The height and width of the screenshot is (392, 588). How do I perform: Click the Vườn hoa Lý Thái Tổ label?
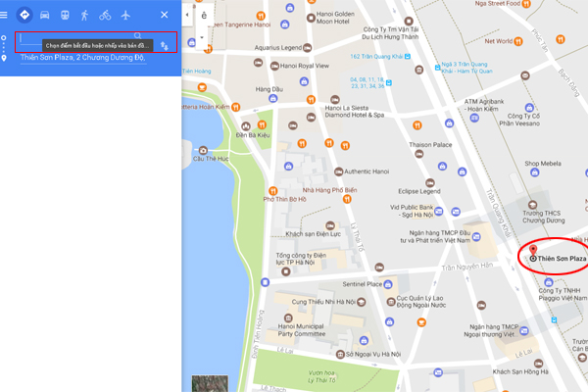(x=321, y=376)
